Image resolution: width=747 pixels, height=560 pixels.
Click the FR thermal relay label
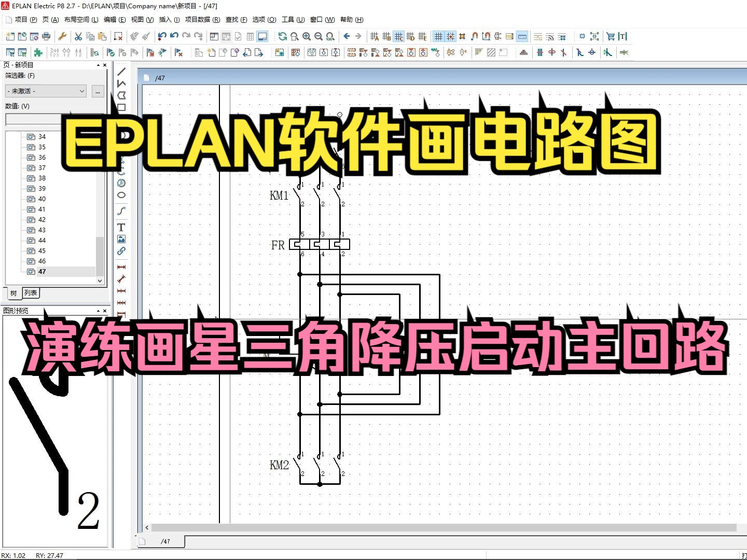point(278,245)
